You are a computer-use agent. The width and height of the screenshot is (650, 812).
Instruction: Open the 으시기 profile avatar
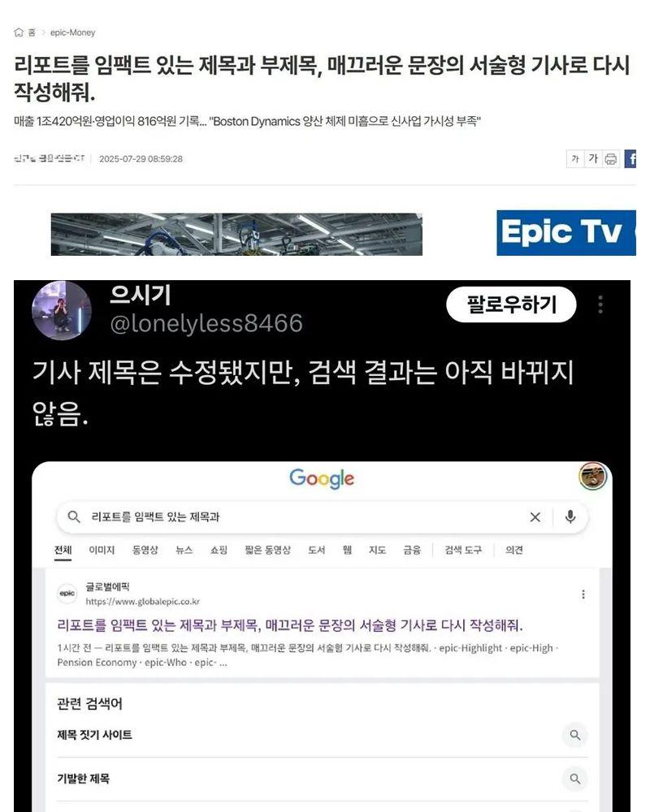click(62, 310)
